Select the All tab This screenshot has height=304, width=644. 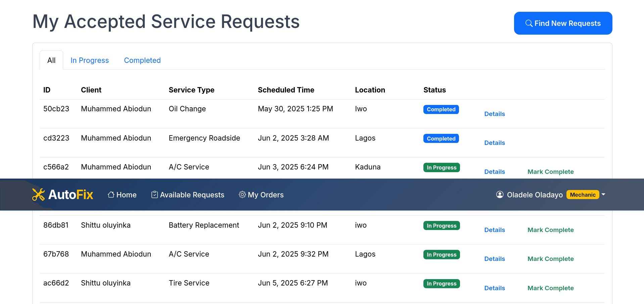point(51,60)
